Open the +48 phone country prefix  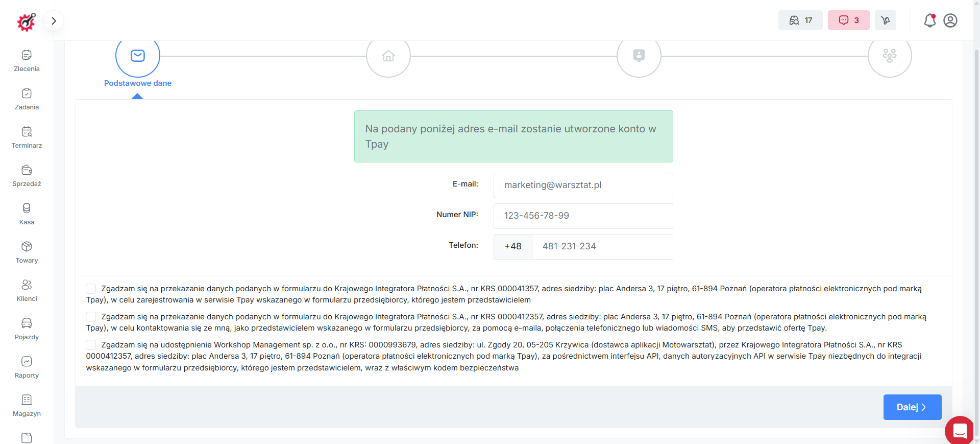(x=513, y=247)
